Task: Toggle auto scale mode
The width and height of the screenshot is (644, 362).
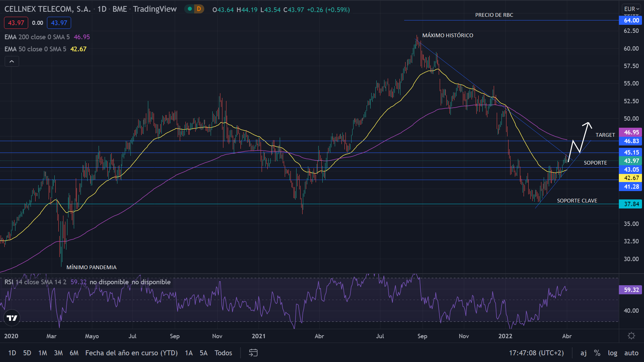Action: [631, 353]
